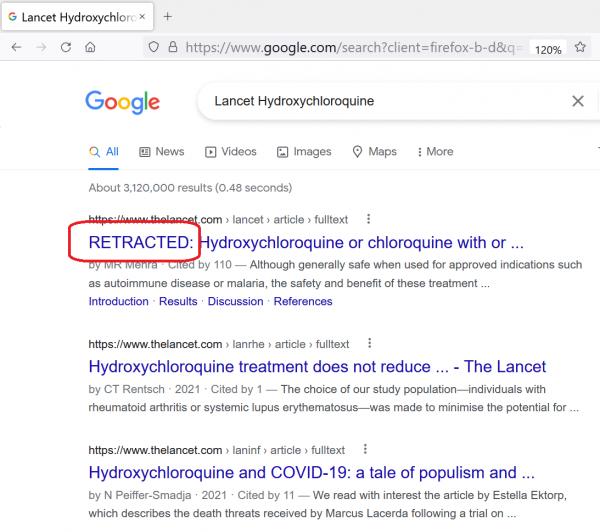Go back to the previous page
Image resolution: width=600 pixels, height=532 pixels.
pos(16,47)
